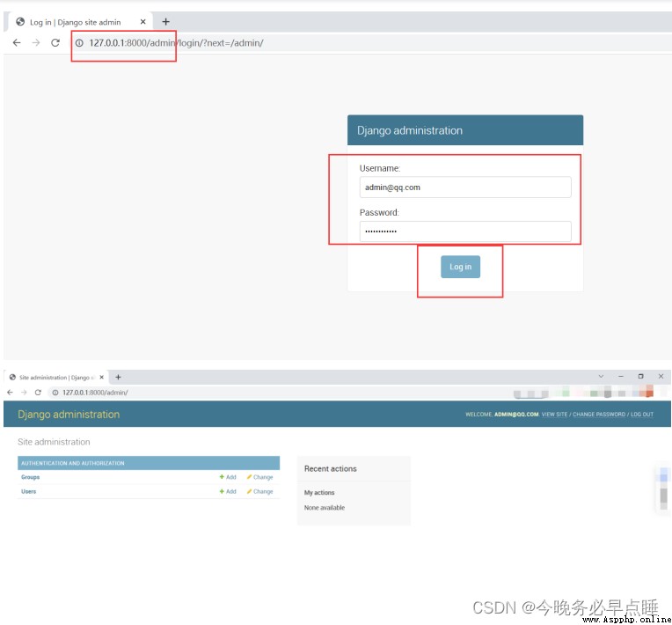Open the 'Authentication and Authorization' section header
Image resolution: width=672 pixels, height=625 pixels.
pos(73,463)
